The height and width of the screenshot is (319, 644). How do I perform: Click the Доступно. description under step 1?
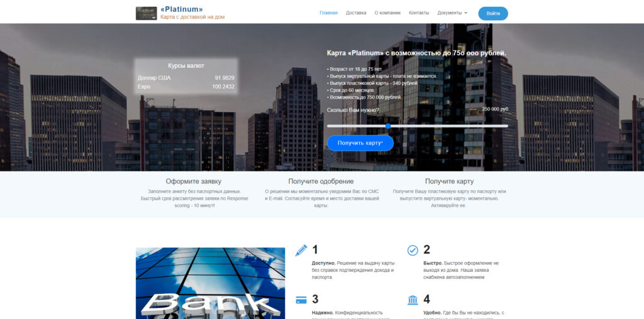353,270
